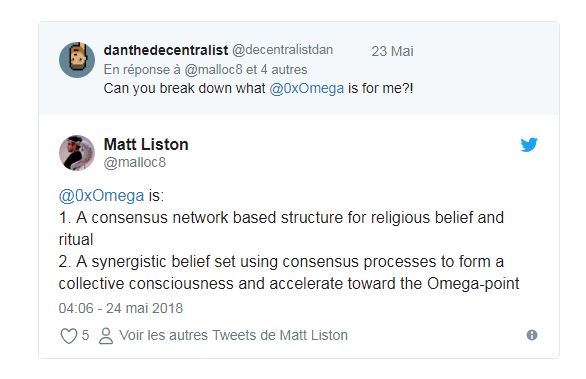Follow the @0xOmega mention in the reply
Viewport: 586px width, 379px height.
point(306,89)
